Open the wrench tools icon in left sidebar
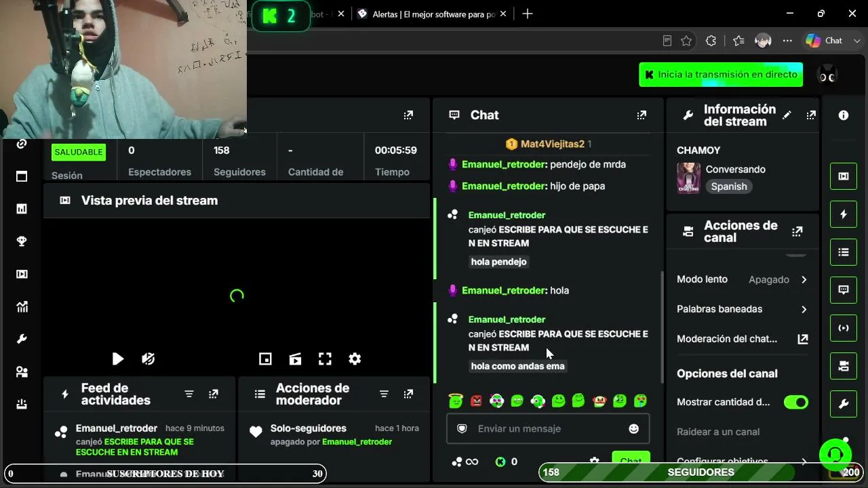868x488 pixels. pyautogui.click(x=22, y=339)
